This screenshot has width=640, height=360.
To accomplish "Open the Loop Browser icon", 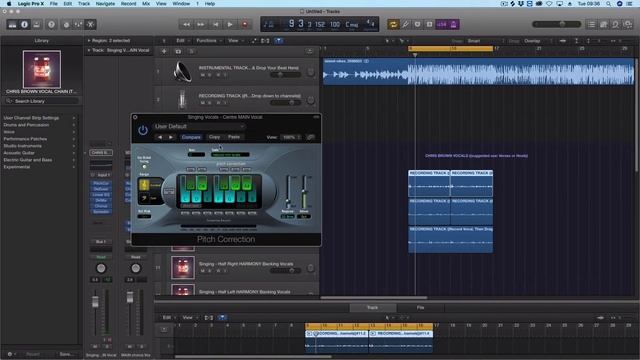I will [x=616, y=24].
